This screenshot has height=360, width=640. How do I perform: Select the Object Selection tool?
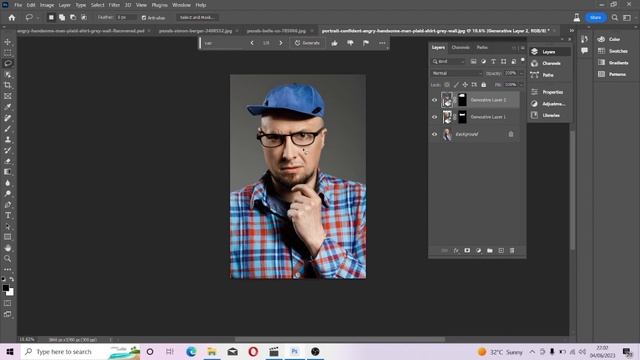pos(8,74)
